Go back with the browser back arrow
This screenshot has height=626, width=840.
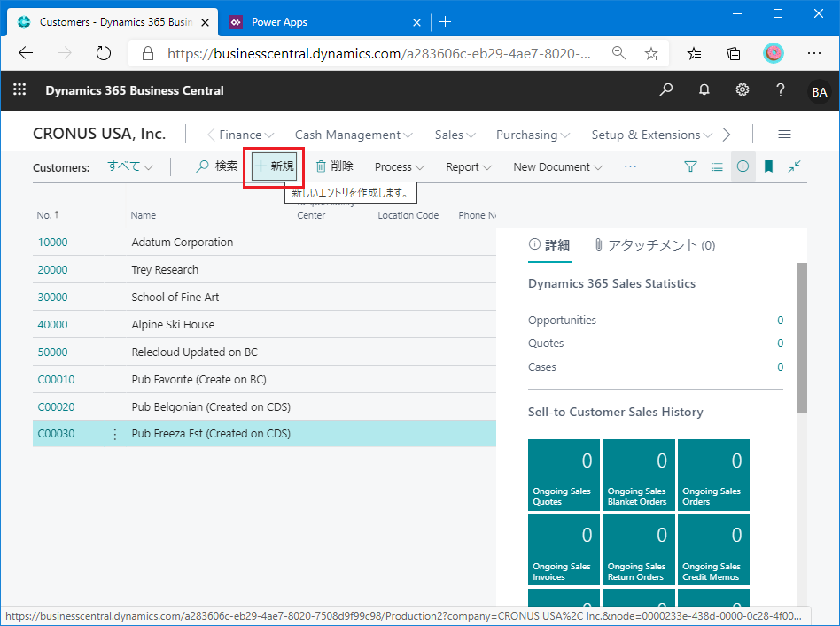click(26, 53)
